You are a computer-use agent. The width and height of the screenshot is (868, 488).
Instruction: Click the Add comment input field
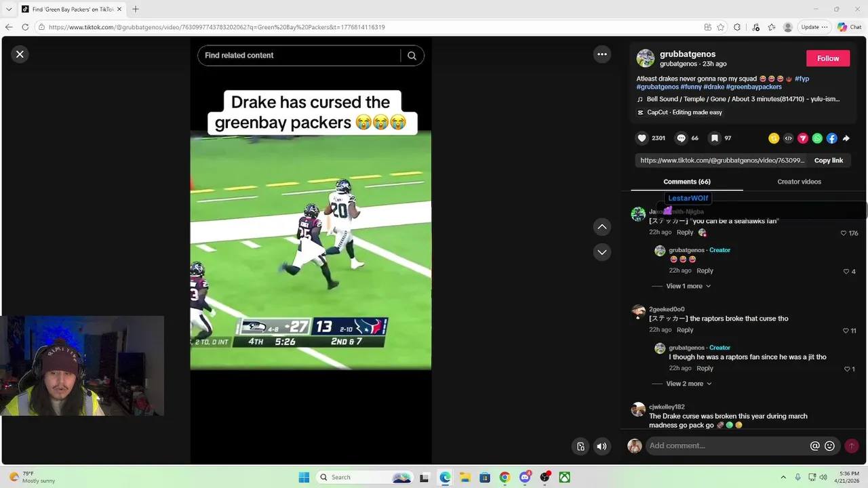[726, 446]
